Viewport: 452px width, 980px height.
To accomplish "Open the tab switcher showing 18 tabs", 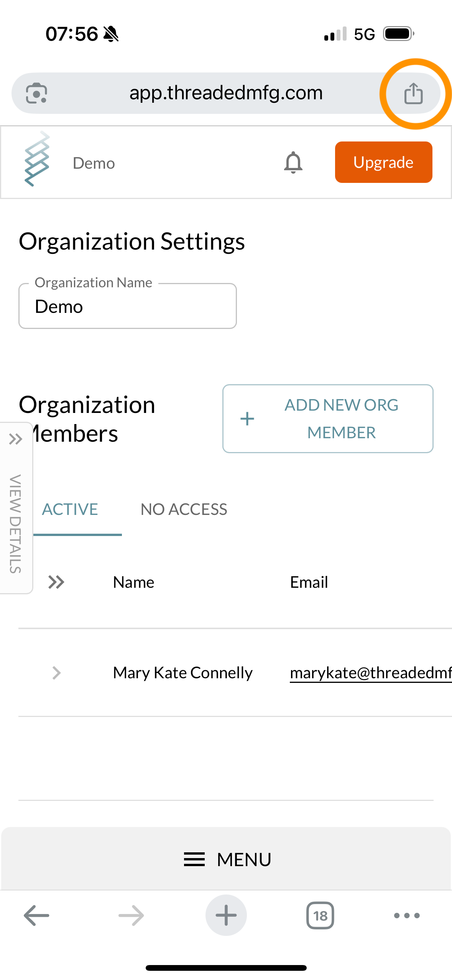I will [320, 915].
